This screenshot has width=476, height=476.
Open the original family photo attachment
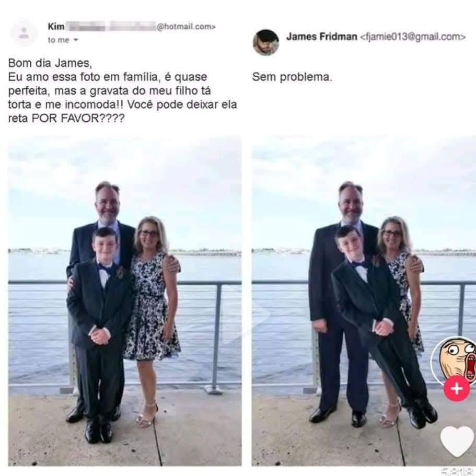125,301
